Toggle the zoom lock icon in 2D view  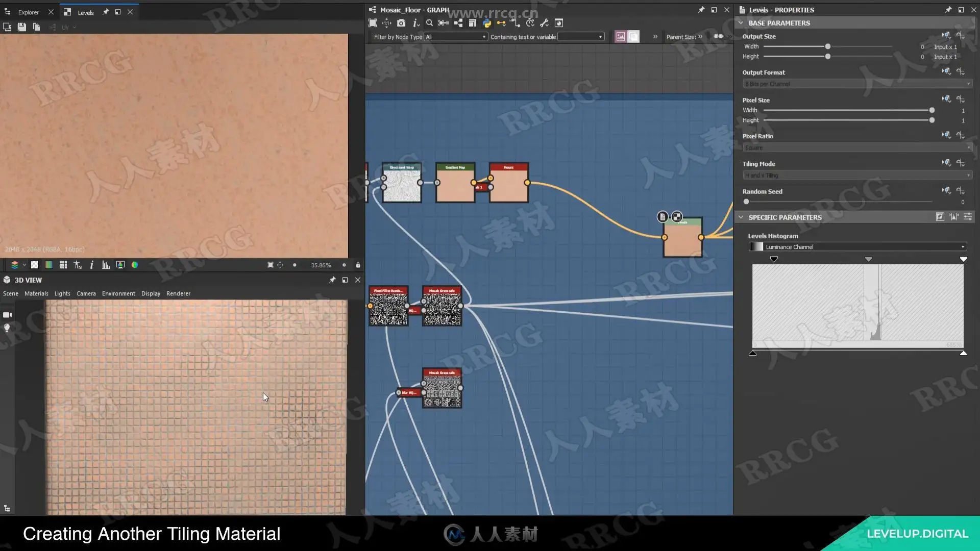(358, 265)
